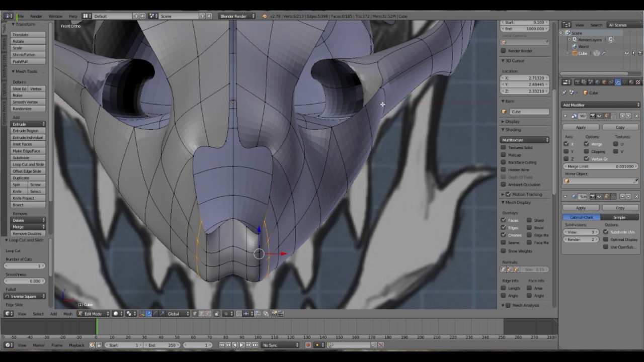Play animation in the timeline
The image size is (644, 362).
242,345
